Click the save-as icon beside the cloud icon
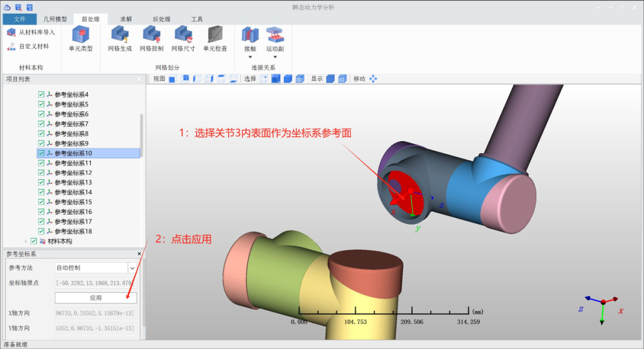This screenshot has height=349, width=644. pos(18,7)
